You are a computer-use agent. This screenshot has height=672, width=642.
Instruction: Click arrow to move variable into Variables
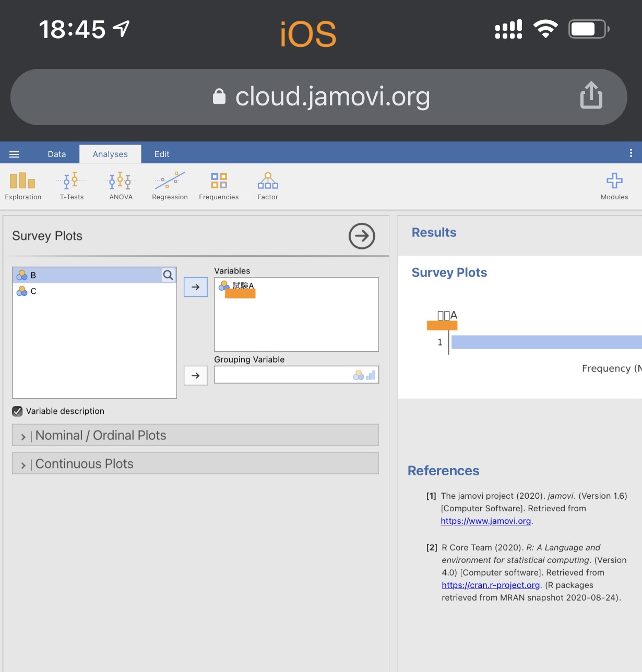pos(196,287)
